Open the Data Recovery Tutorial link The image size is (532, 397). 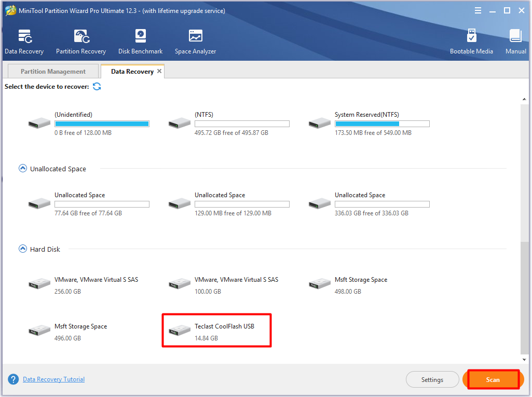point(53,379)
